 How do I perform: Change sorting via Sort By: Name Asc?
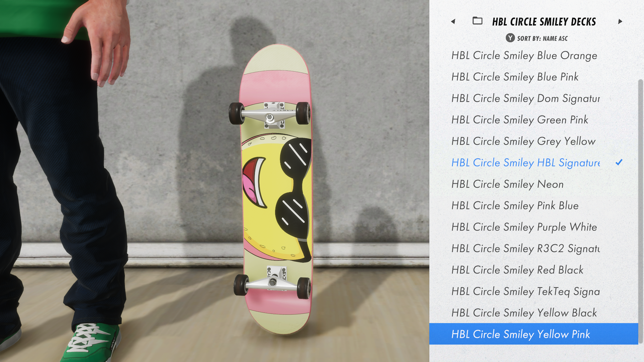tap(542, 39)
